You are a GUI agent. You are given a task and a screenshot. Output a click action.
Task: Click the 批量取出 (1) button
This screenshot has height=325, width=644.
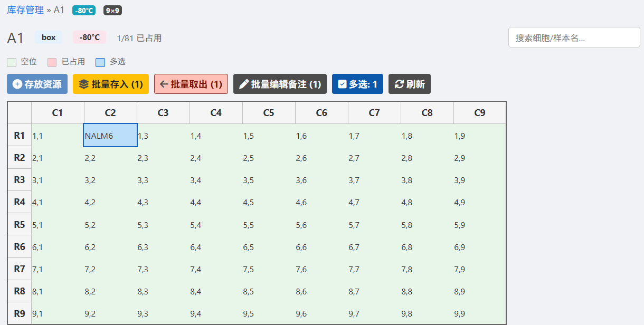point(191,84)
